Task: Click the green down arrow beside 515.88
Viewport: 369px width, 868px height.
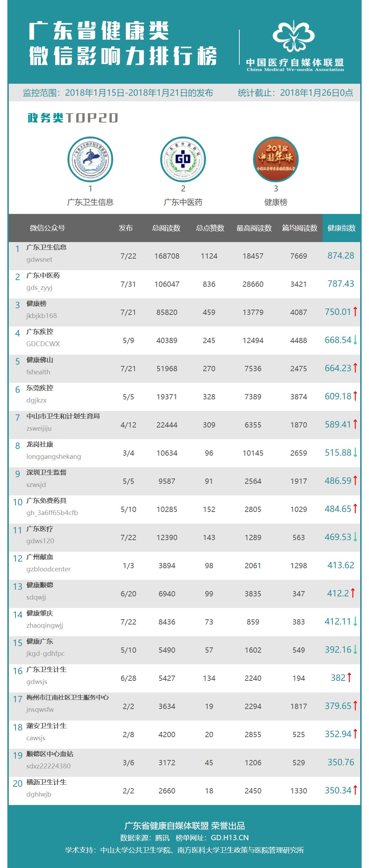Action: click(x=355, y=452)
